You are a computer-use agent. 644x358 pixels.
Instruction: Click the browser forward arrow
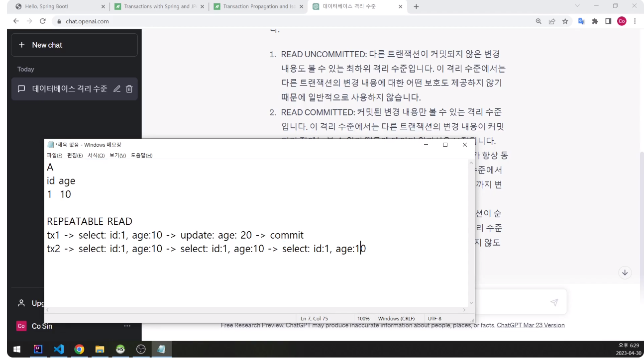[x=29, y=21]
